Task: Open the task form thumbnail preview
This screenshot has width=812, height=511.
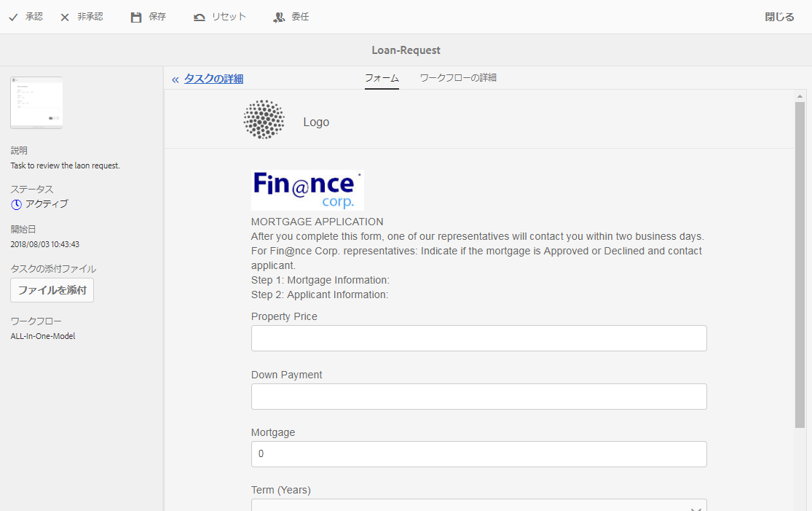Action: (36, 103)
